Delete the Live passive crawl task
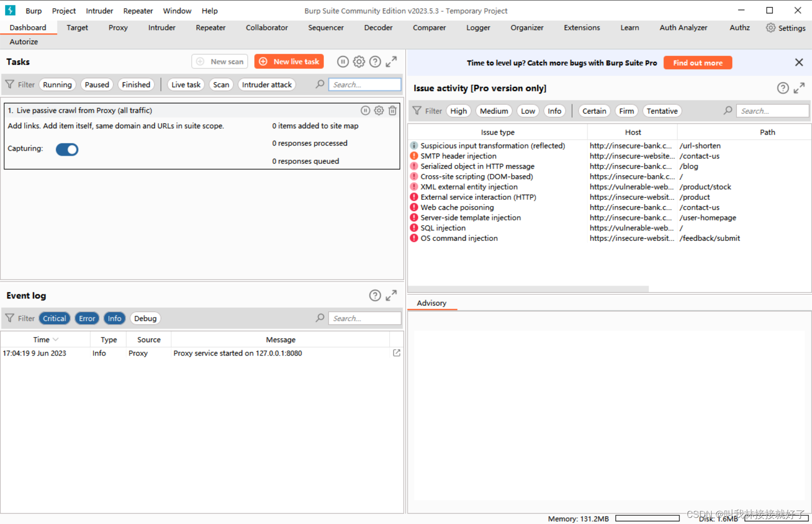812x524 pixels. point(393,110)
